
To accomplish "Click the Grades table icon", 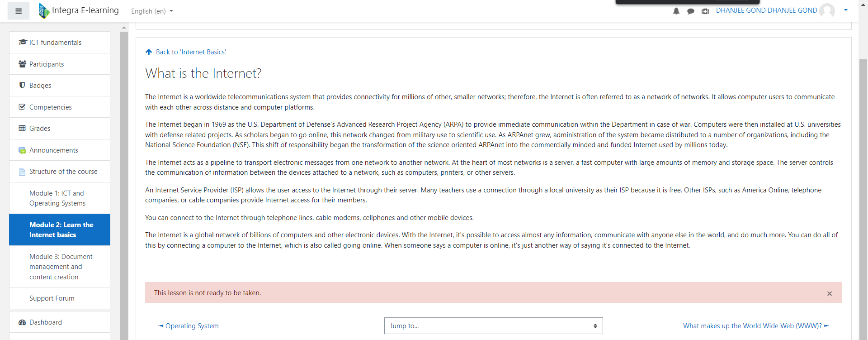I will 22,128.
